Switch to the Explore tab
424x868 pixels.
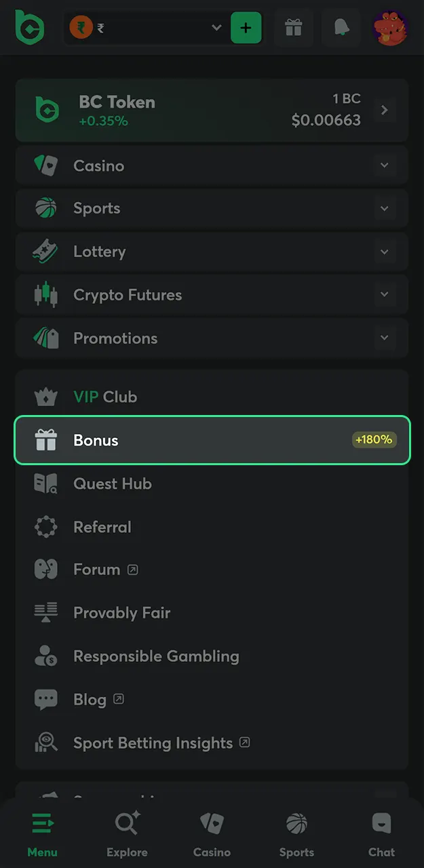point(127,831)
